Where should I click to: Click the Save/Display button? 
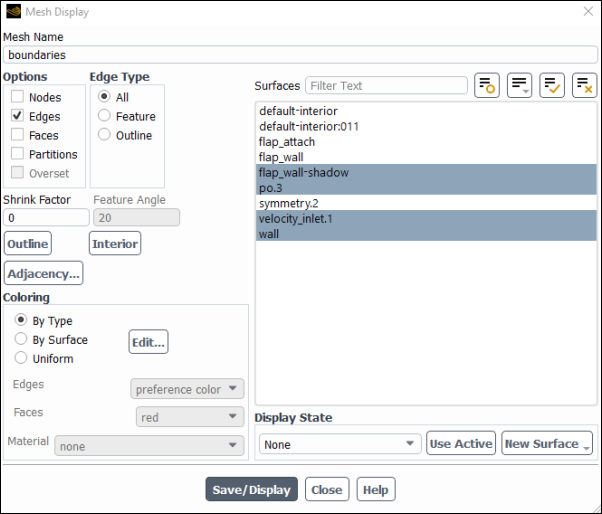251,489
